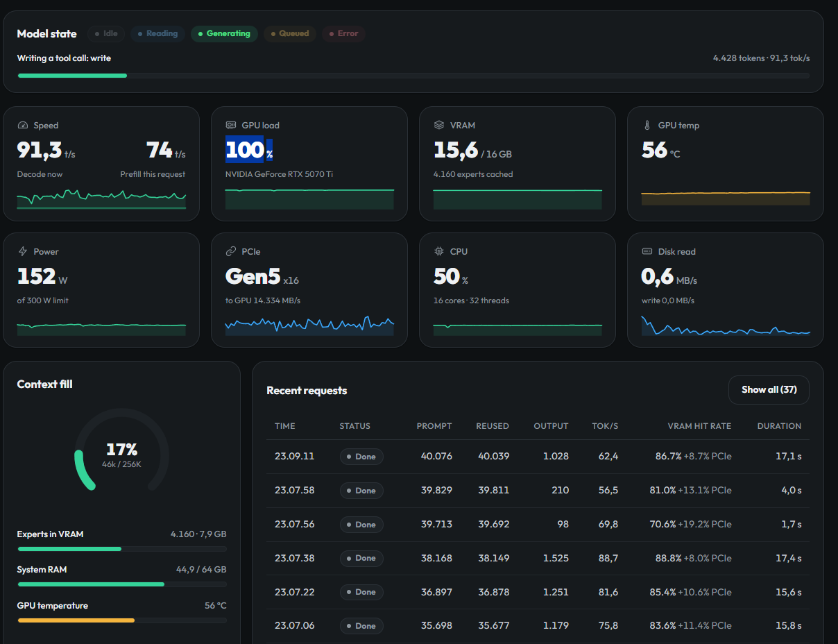Sort by the VRAM HIT RATE column header

[x=699, y=426]
